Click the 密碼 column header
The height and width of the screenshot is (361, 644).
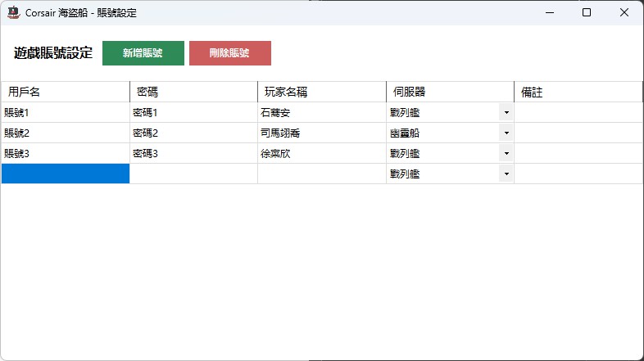pos(193,92)
